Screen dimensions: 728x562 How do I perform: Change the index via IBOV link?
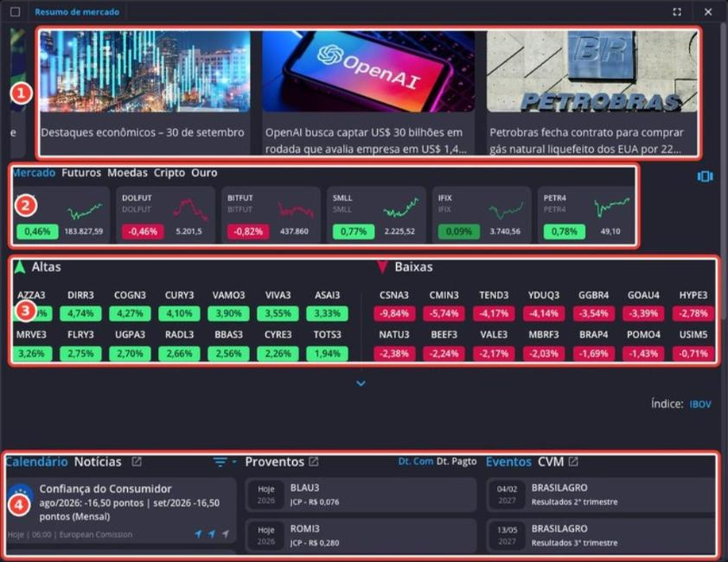point(700,404)
